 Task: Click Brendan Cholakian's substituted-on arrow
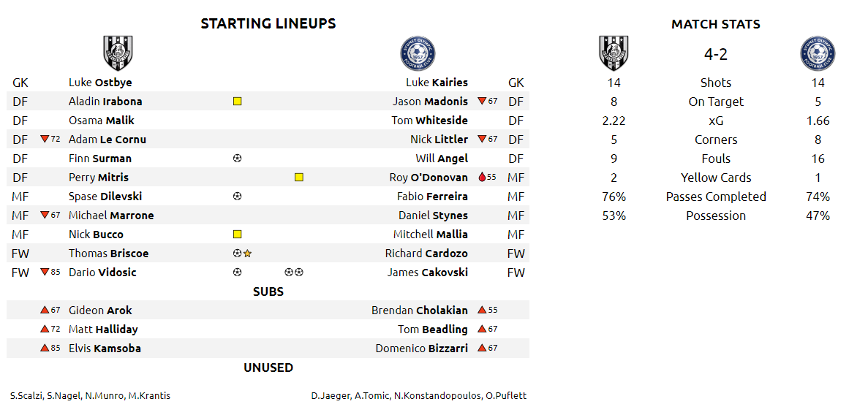482,311
